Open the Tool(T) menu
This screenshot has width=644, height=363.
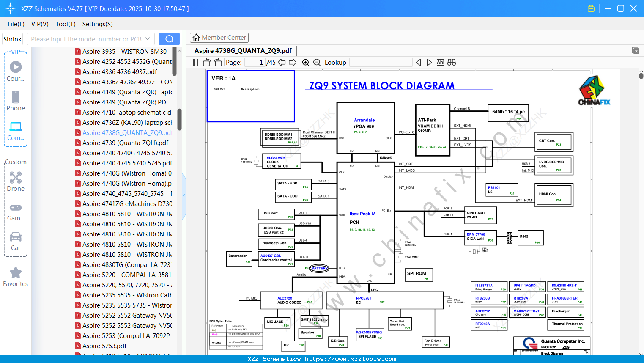pyautogui.click(x=66, y=24)
